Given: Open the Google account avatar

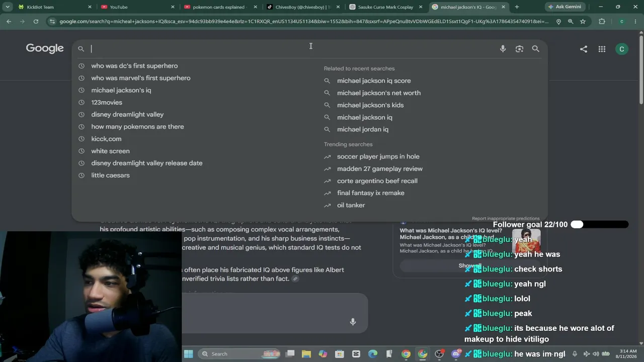Looking at the screenshot, I should point(622,49).
